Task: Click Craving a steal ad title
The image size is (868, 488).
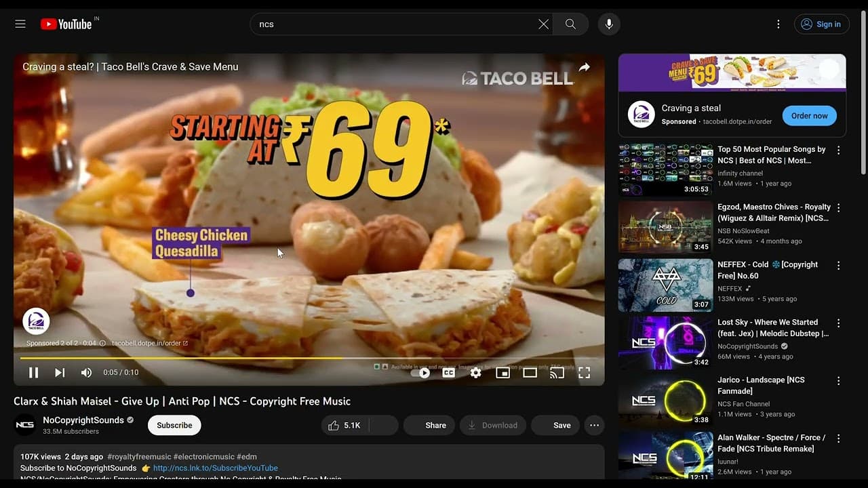Action: coord(691,108)
